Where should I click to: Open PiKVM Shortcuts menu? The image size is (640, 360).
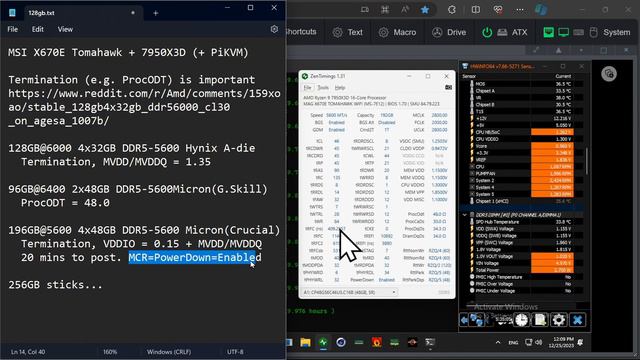coord(301,32)
